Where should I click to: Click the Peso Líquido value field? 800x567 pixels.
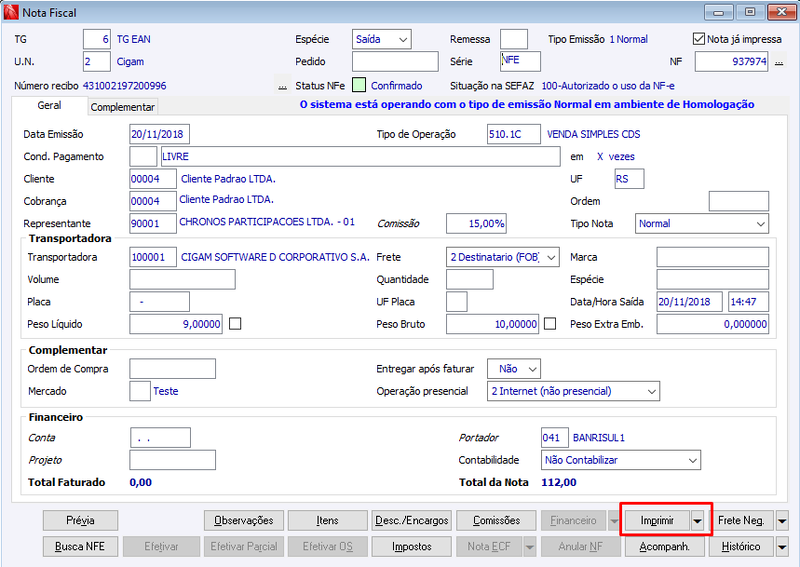pyautogui.click(x=176, y=324)
